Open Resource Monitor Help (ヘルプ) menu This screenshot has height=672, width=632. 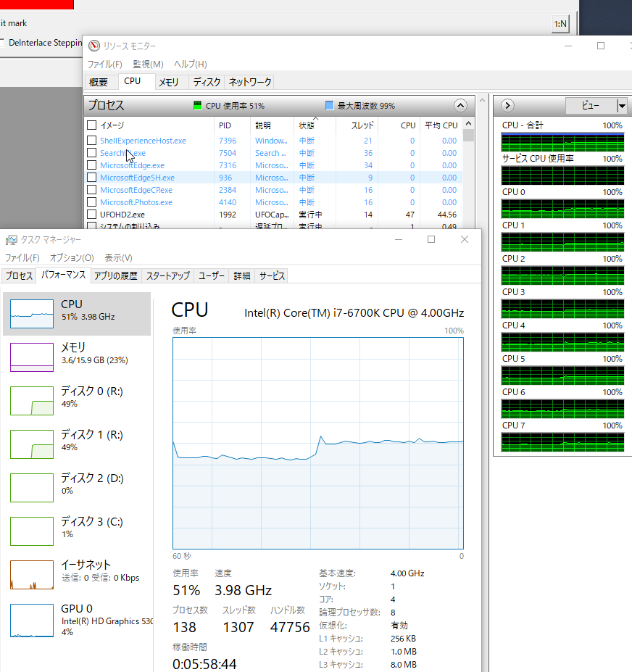pyautogui.click(x=190, y=65)
